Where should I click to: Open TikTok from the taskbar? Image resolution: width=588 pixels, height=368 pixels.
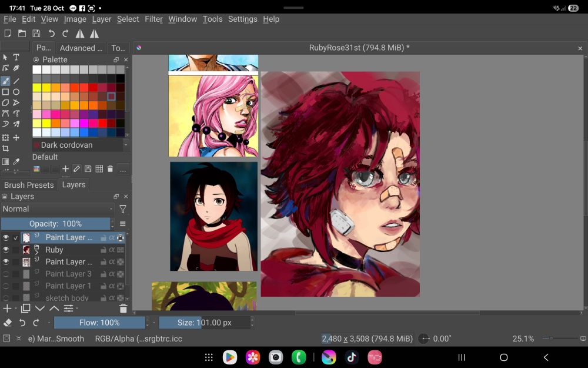(x=352, y=357)
